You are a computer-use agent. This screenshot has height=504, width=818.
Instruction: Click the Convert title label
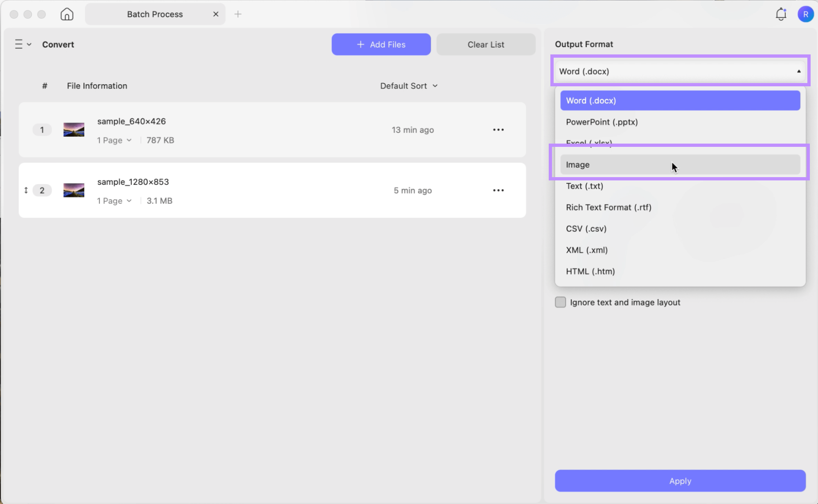[58, 44]
